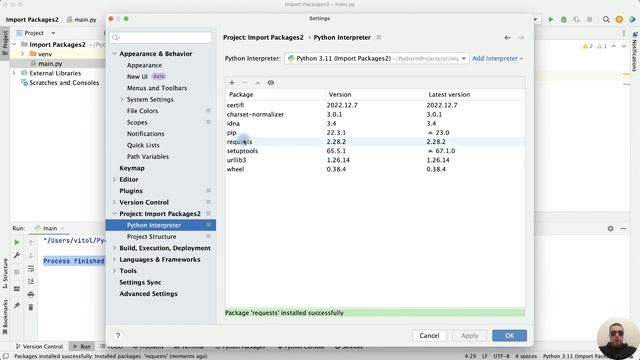Open the Structure side tool window
The image size is (640, 360).
pyautogui.click(x=5, y=273)
